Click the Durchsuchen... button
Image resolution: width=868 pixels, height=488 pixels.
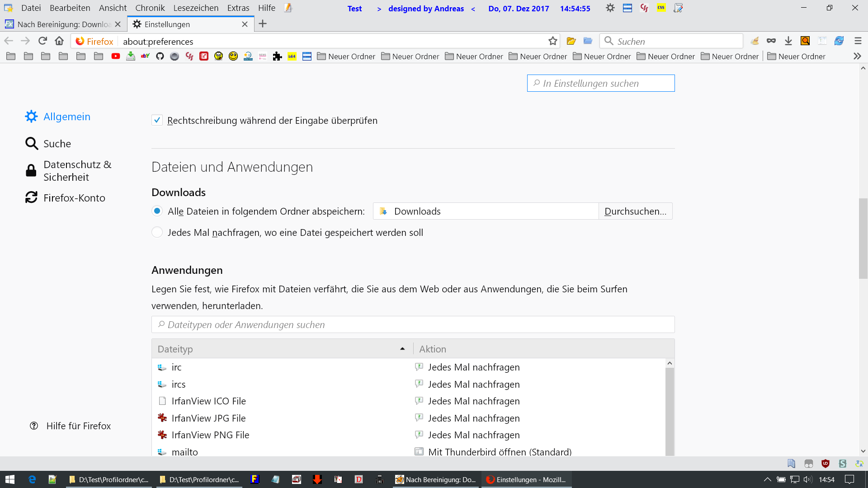point(635,211)
